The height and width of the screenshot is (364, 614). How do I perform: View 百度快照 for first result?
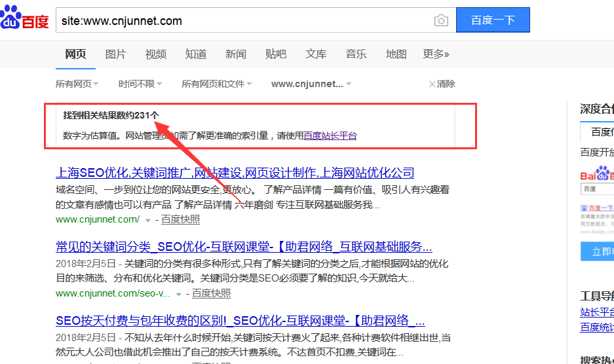[181, 219]
